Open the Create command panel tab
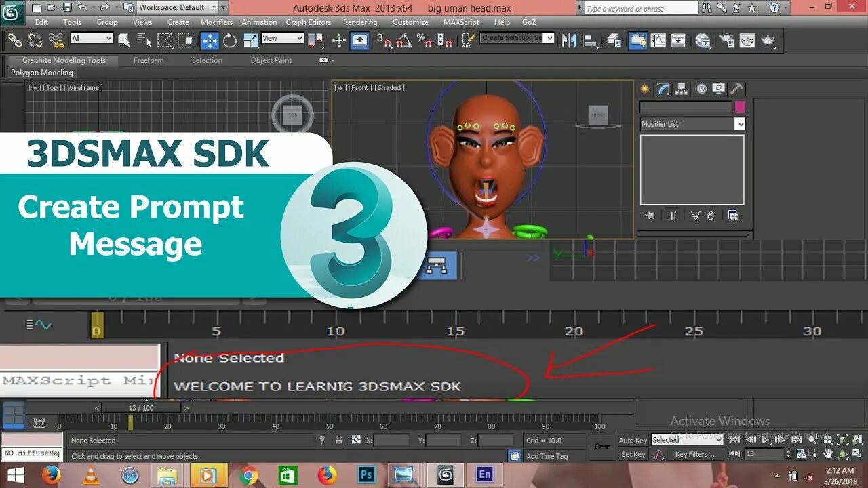Viewport: 868px width, 488px height. [x=645, y=89]
